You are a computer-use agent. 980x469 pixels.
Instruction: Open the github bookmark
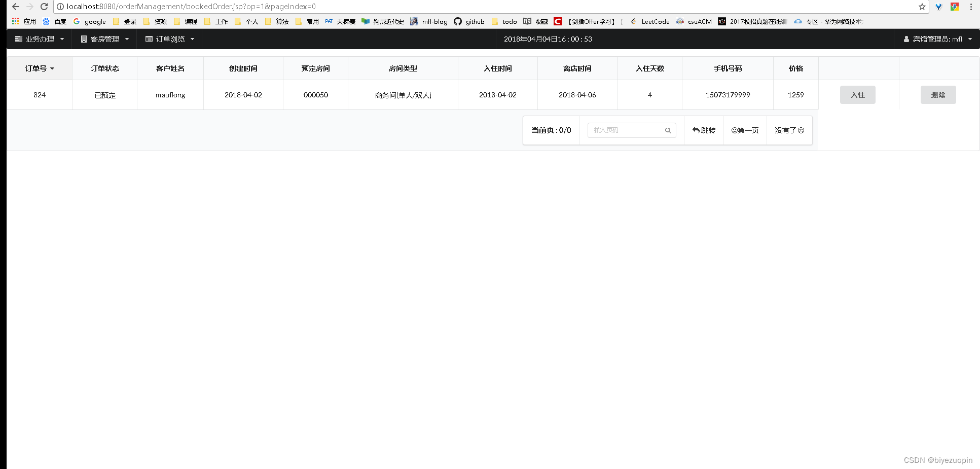pyautogui.click(x=469, y=21)
